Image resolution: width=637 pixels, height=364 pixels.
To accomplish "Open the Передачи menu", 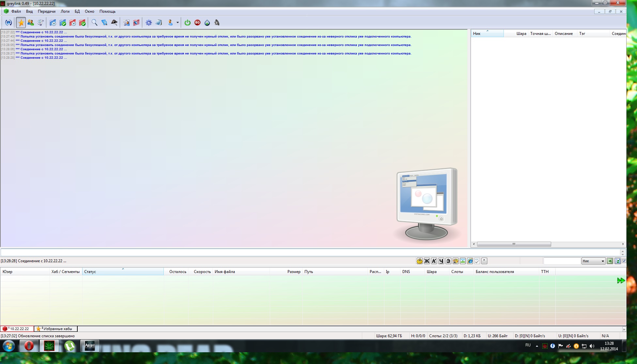I will (x=46, y=11).
